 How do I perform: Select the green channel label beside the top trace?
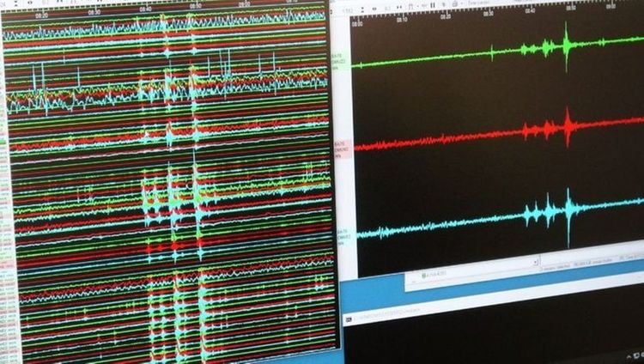[x=339, y=58]
